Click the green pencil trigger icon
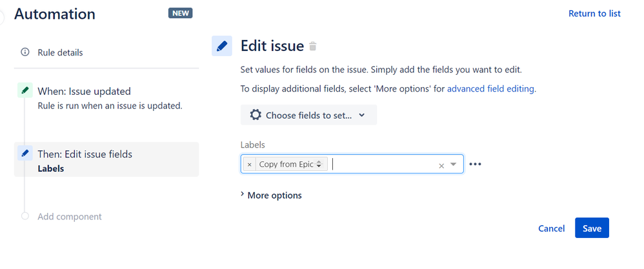Screen dimensions: 644x269 (x=25, y=91)
